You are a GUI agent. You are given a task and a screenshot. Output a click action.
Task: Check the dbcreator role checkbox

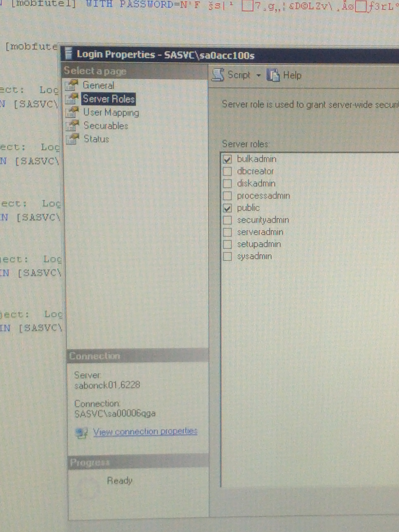[x=227, y=171]
